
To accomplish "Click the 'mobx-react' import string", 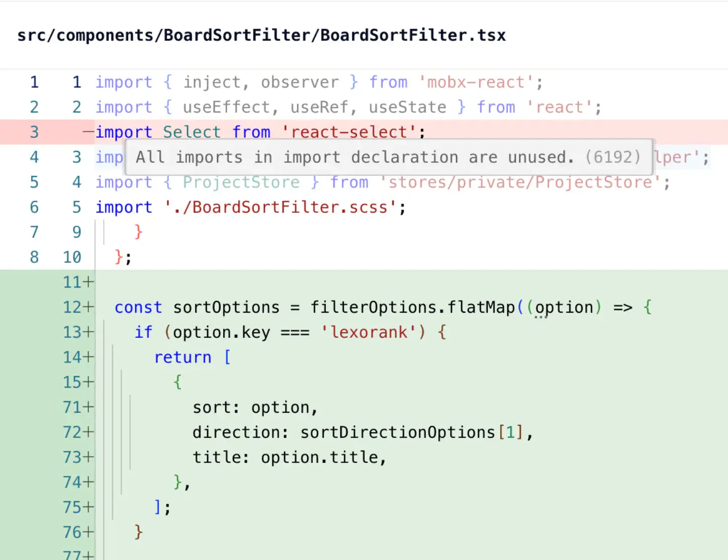I will pos(476,82).
